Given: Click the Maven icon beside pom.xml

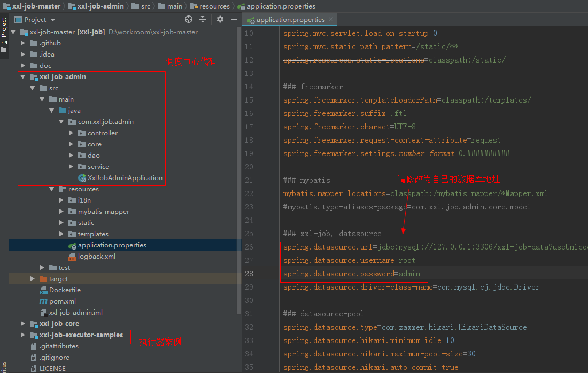Looking at the screenshot, I should point(43,301).
